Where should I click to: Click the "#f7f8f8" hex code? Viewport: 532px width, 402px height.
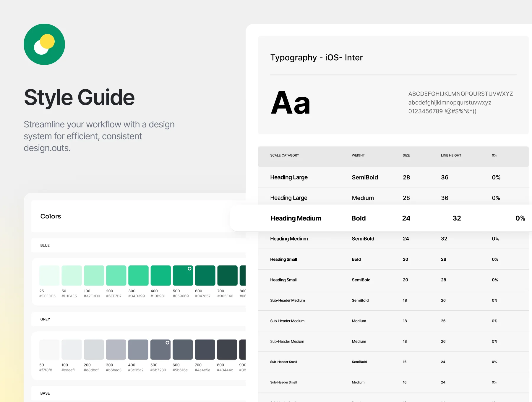(46, 370)
